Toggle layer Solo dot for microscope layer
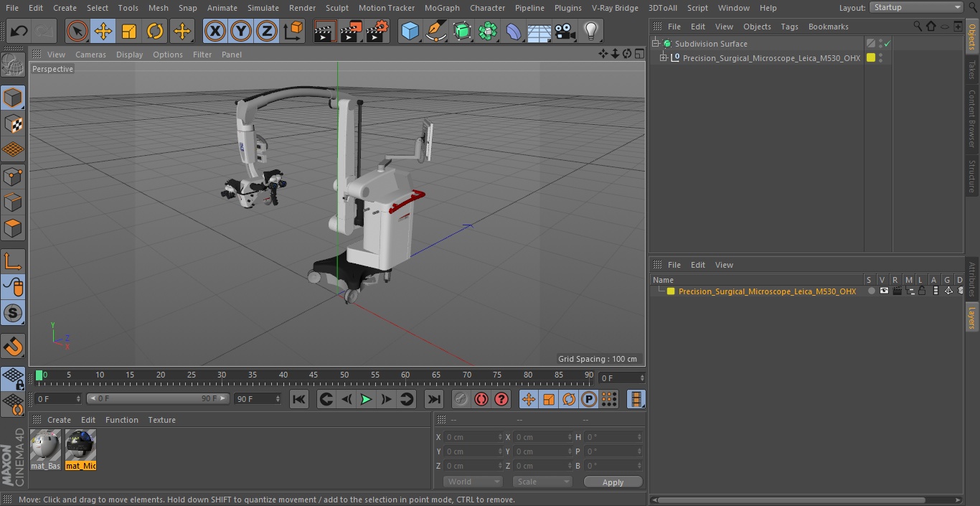980x506 pixels. 871,291
